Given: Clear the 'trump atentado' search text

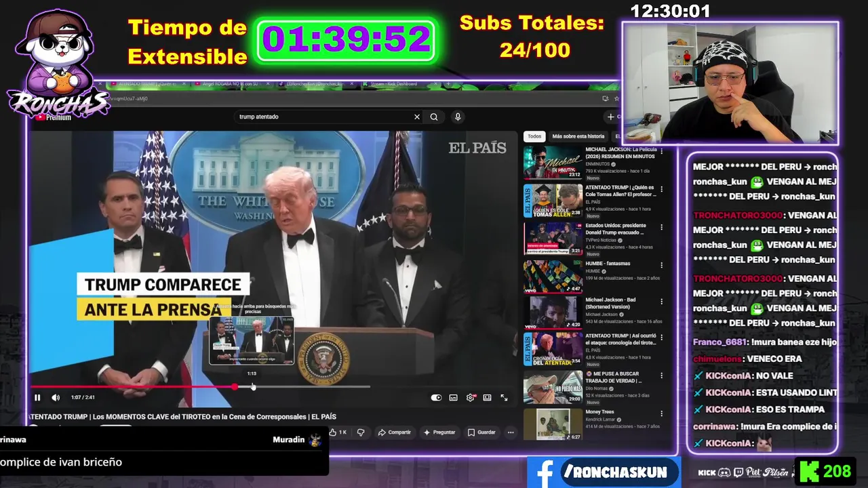Looking at the screenshot, I should point(417,117).
